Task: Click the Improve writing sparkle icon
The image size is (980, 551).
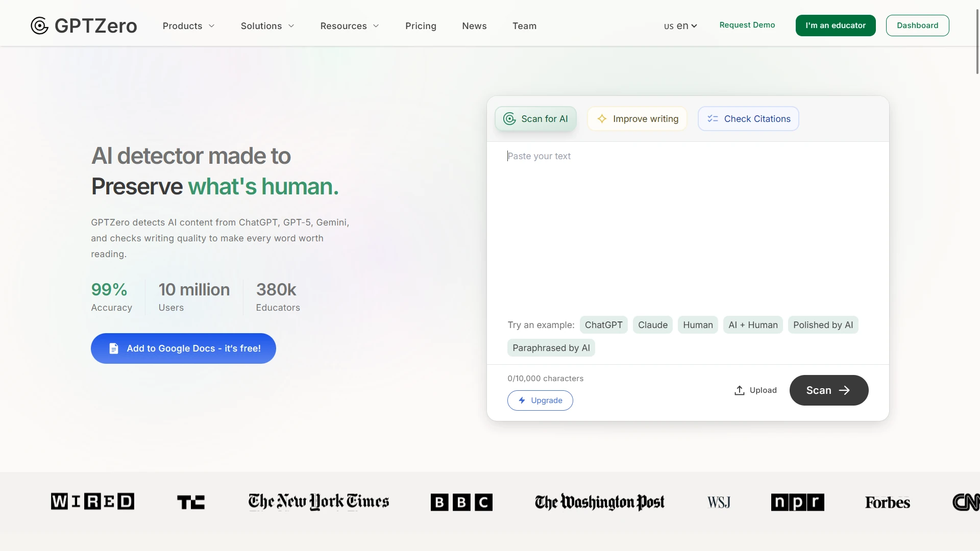Action: (x=602, y=119)
